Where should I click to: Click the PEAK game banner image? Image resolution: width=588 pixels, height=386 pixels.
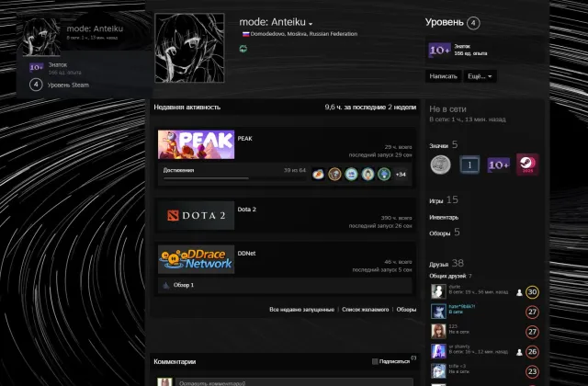pos(196,145)
